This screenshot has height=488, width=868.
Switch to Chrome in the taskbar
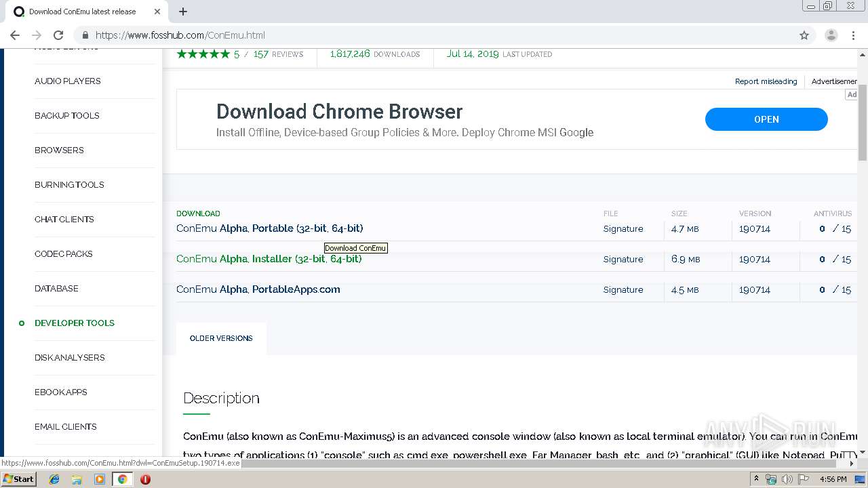click(x=122, y=479)
